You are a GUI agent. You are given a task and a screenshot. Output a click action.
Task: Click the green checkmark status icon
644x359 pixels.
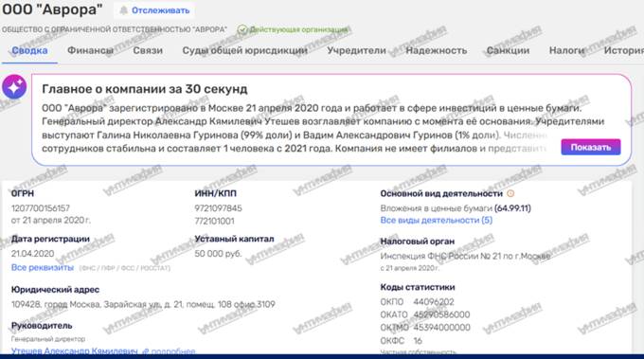(x=242, y=29)
